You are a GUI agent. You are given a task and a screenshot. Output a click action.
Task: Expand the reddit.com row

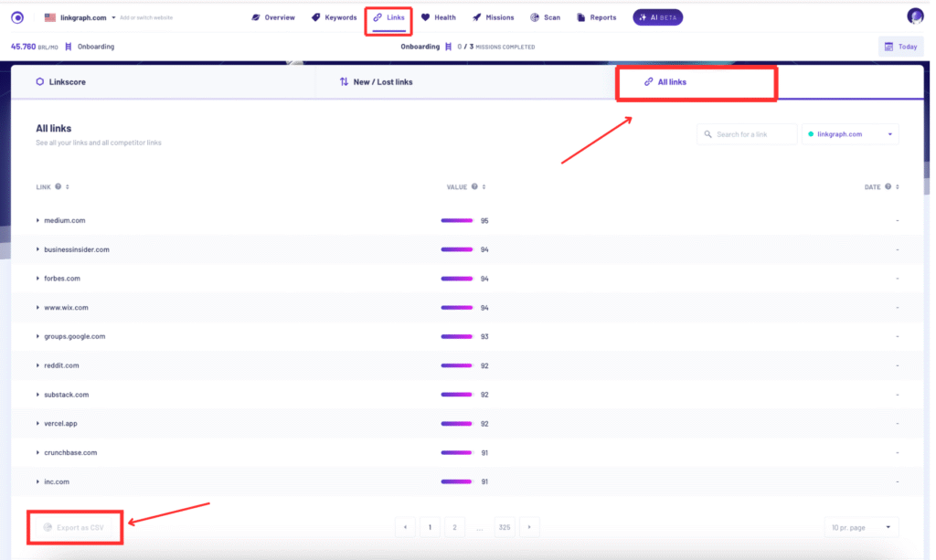pos(37,365)
